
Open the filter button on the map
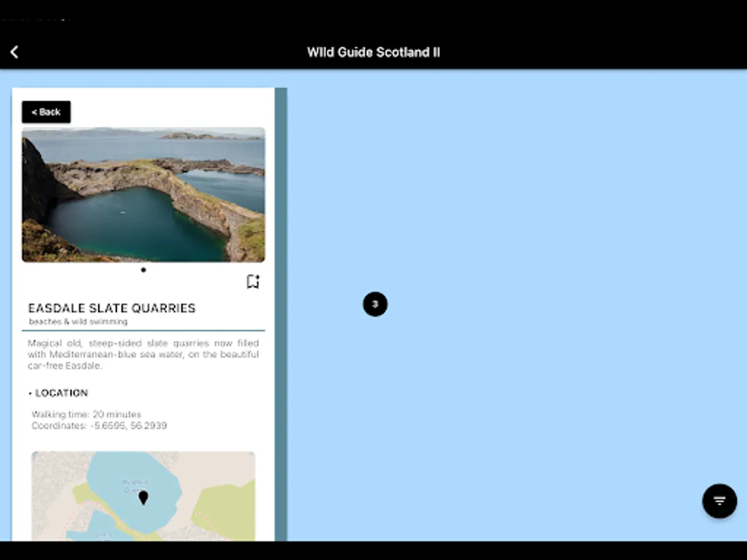coord(720,501)
